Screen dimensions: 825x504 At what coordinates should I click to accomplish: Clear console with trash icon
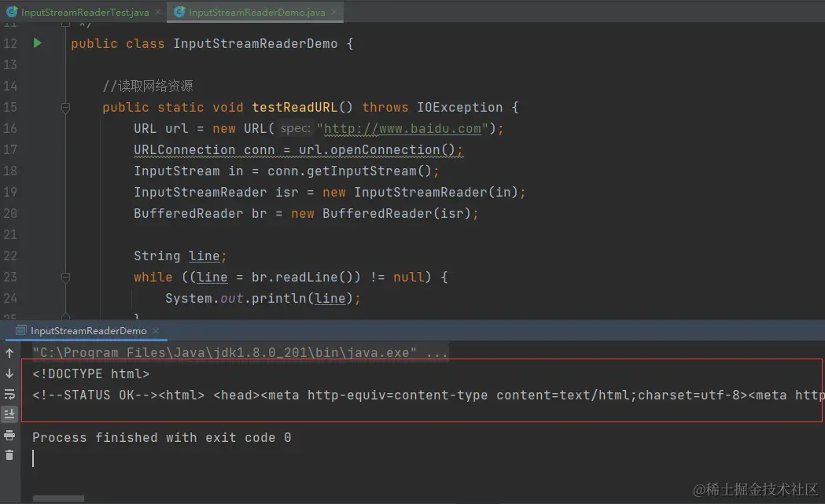click(x=9, y=455)
